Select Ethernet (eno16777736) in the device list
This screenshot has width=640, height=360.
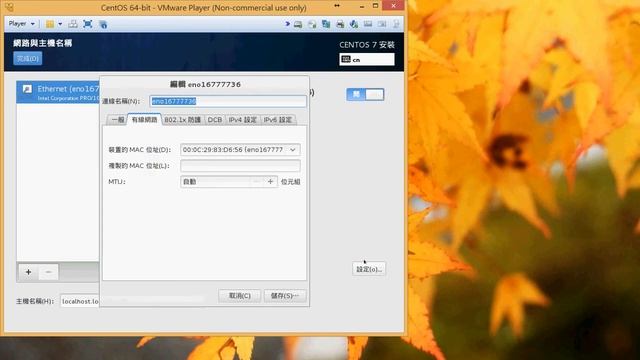pos(58,92)
